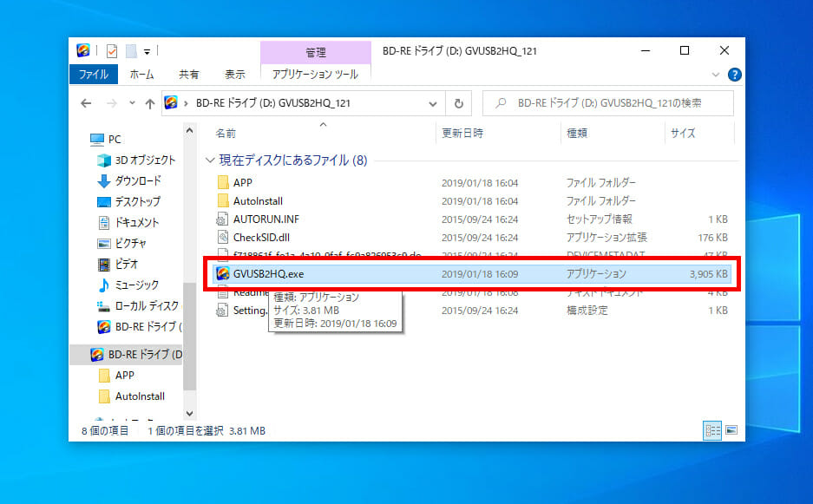Switch to large icons view in status bar
The image size is (813, 504).
pos(731,430)
